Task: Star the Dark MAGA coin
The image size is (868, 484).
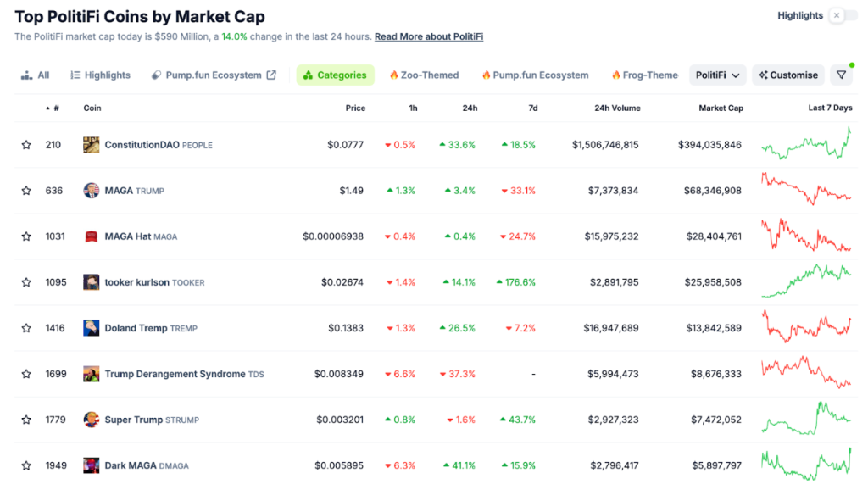Action: tap(26, 465)
